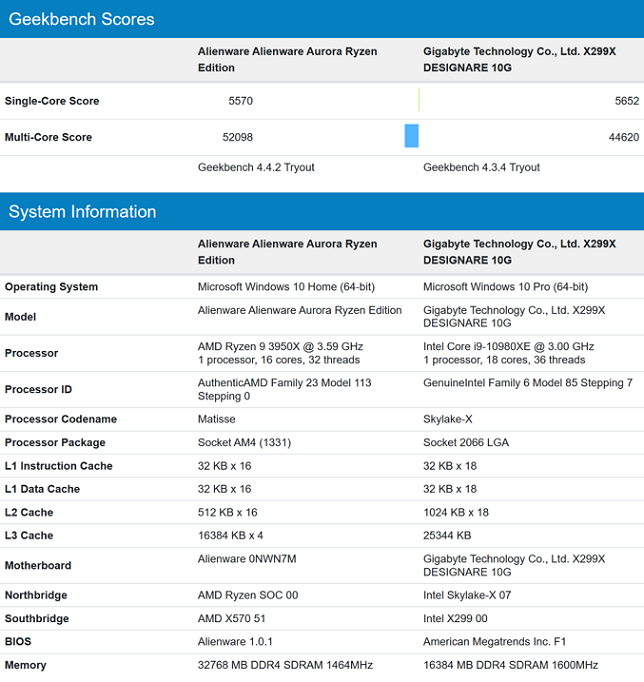Click Socket 2066 LGA value
This screenshot has height=682, width=644.
466,442
